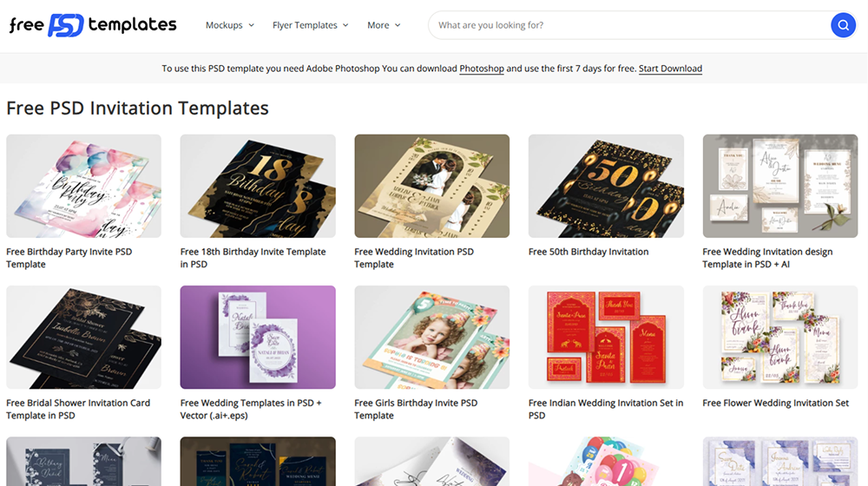Open the watercolor Birthday Party Invite thumbnail

(x=83, y=186)
